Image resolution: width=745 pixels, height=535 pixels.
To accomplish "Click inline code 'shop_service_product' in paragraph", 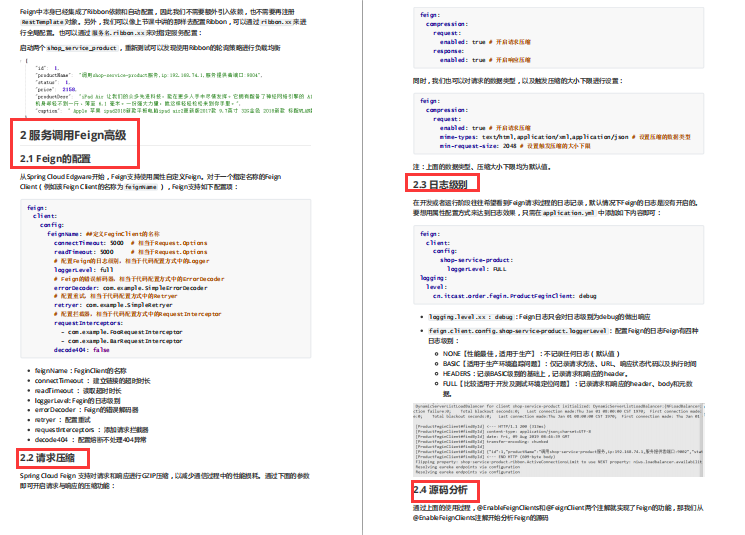I will (82, 48).
